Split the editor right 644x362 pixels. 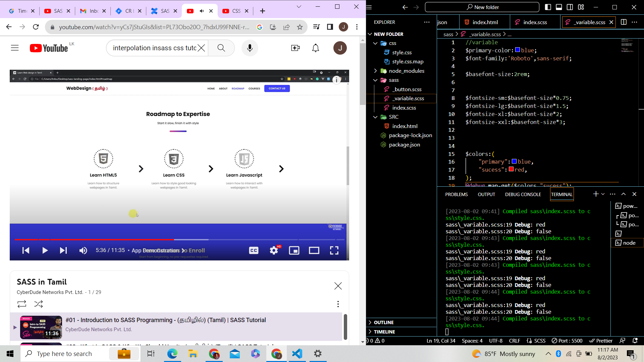624,22
